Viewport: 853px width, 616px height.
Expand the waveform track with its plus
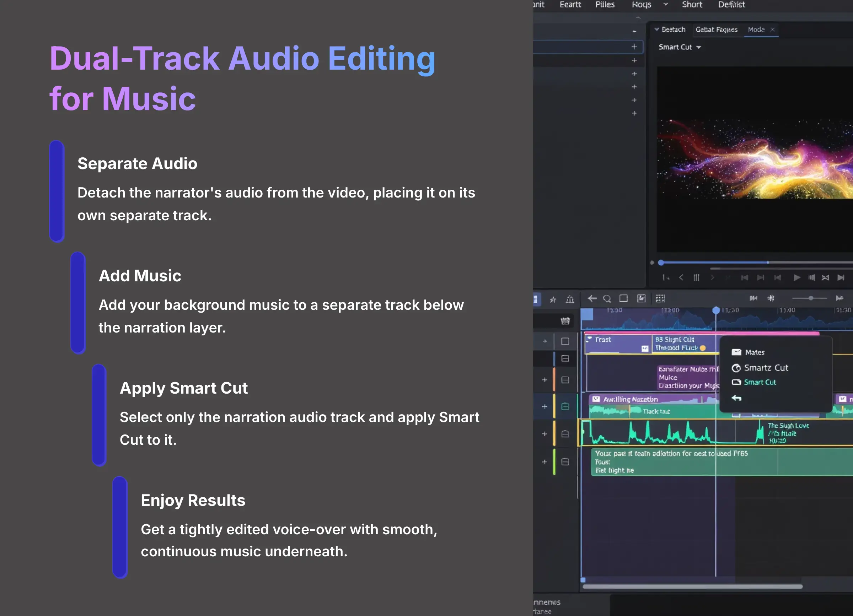coord(544,434)
